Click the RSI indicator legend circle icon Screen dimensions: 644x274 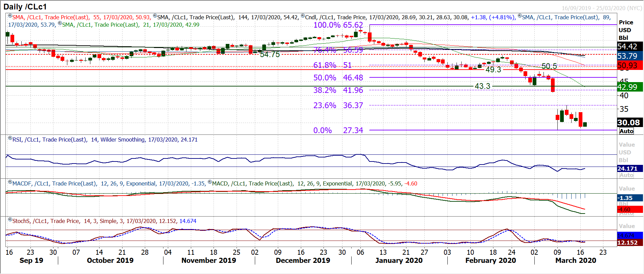tap(10, 138)
